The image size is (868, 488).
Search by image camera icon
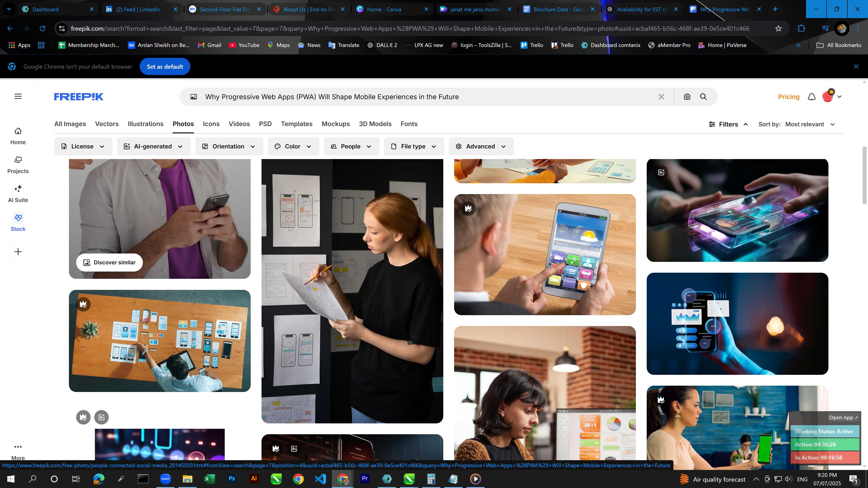(687, 97)
